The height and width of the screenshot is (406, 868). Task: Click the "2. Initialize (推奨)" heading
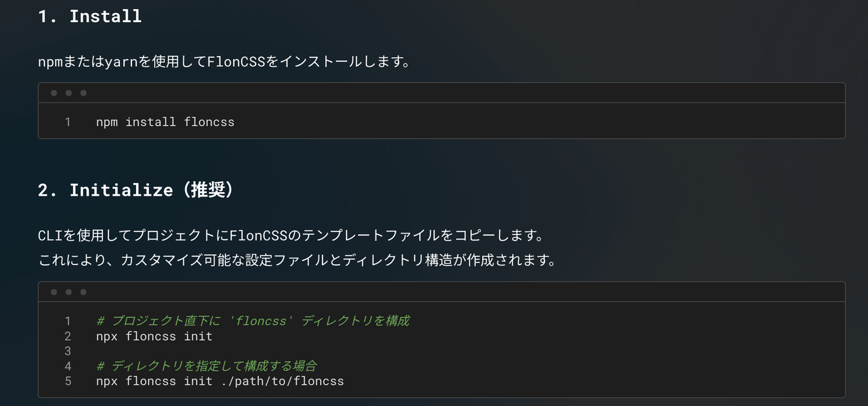(x=136, y=190)
